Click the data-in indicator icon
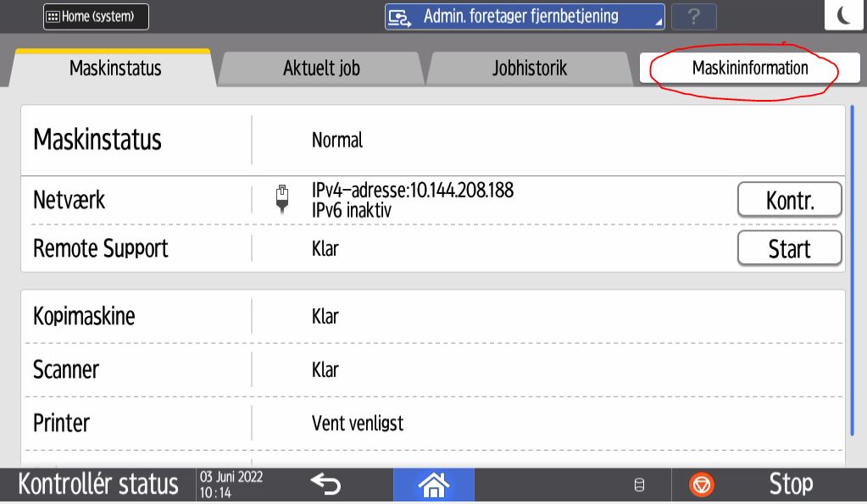Image resolution: width=867 pixels, height=504 pixels. pyautogui.click(x=639, y=485)
